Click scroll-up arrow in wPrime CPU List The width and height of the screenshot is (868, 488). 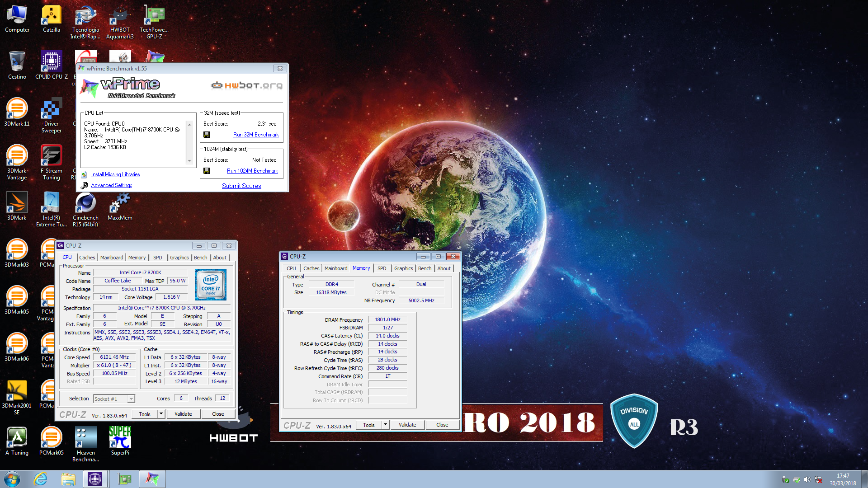click(189, 124)
